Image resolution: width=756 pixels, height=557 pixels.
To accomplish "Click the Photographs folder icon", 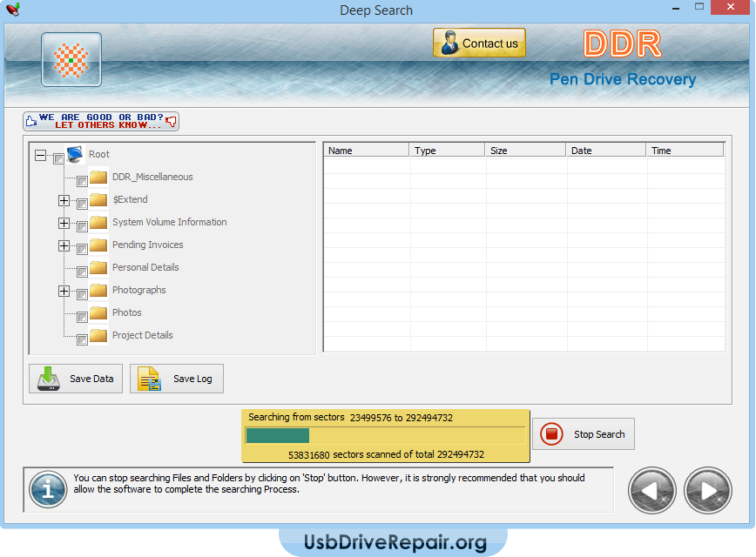I will coord(98,290).
